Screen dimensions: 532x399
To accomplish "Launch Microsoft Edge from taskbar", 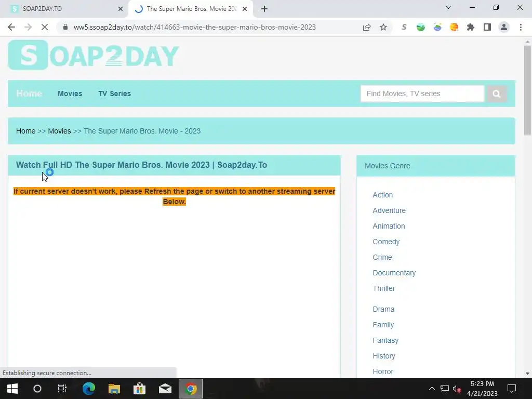I will pyautogui.click(x=89, y=389).
